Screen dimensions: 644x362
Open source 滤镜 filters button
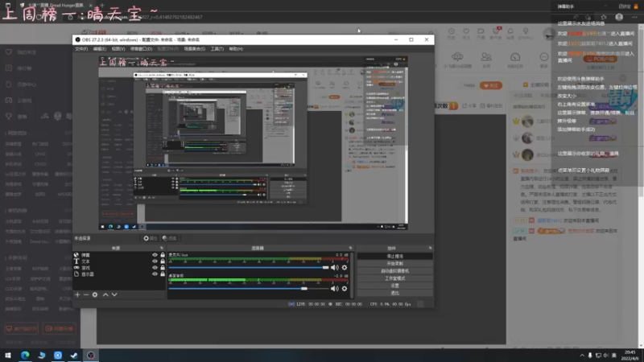[169, 238]
